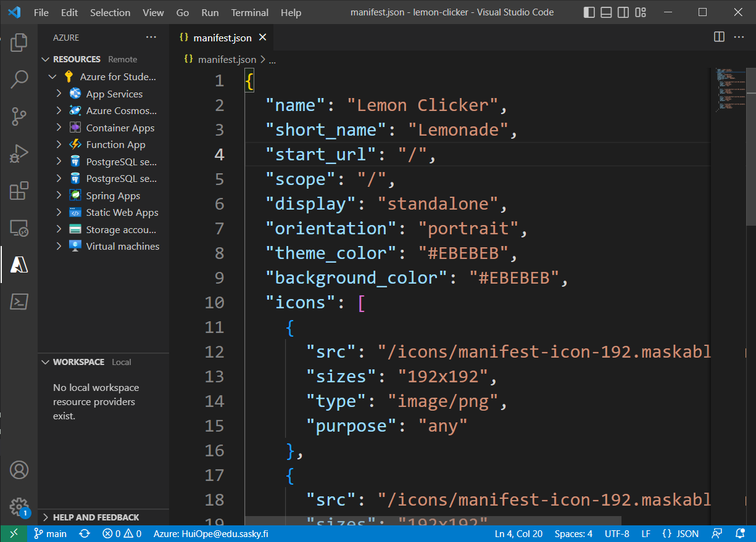Click the "Lemon Clicker" value text
This screenshot has height=542, width=756.
coord(422,105)
